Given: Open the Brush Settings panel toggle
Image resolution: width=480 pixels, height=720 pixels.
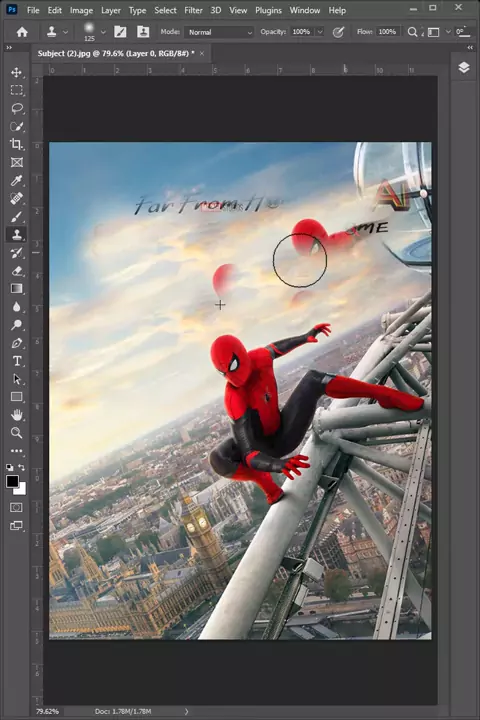Looking at the screenshot, I should [x=120, y=32].
